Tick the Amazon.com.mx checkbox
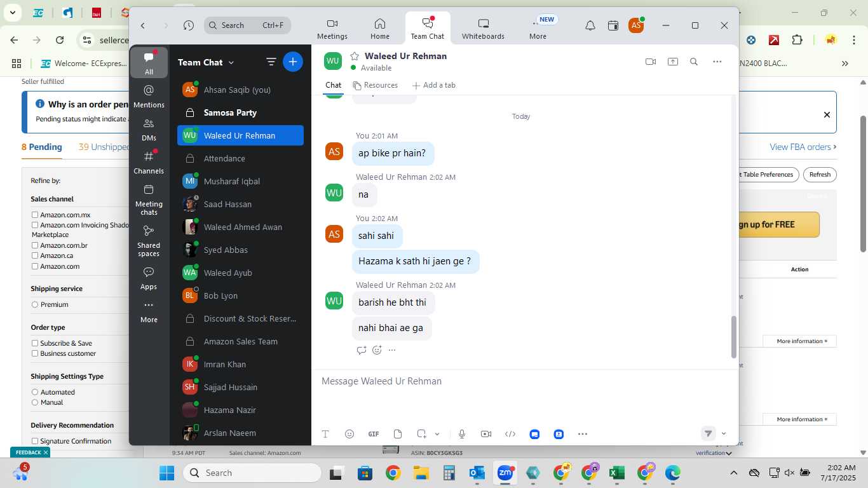 click(35, 215)
